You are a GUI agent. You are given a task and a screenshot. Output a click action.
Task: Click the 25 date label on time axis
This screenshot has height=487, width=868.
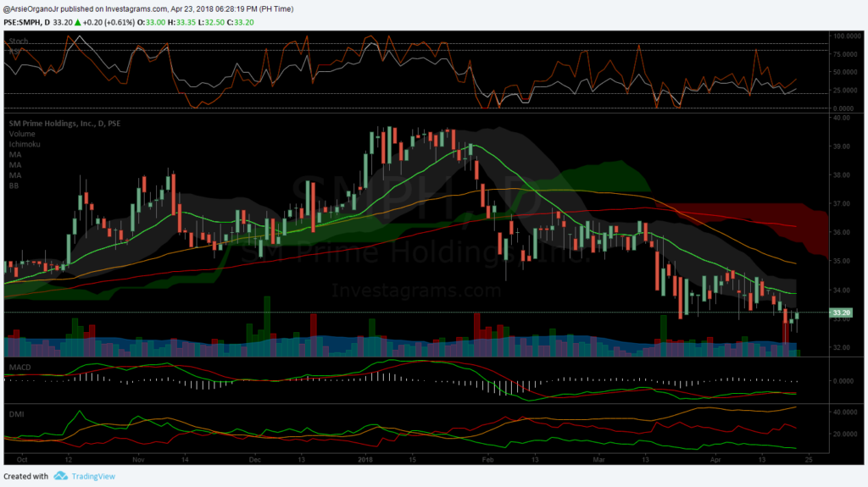pos(809,460)
